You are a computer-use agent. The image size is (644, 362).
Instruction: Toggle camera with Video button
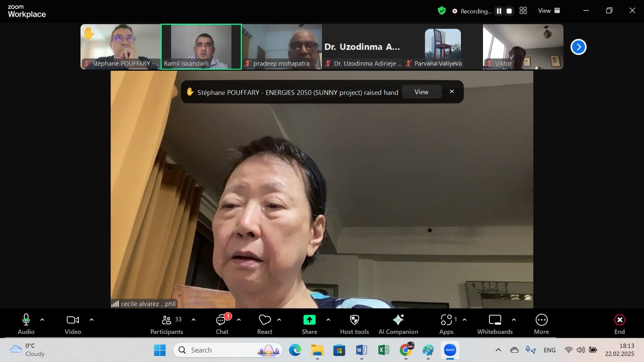[73, 324]
